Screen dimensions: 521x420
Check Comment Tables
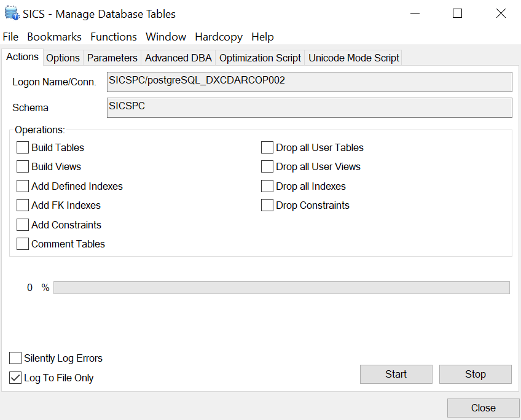point(23,244)
